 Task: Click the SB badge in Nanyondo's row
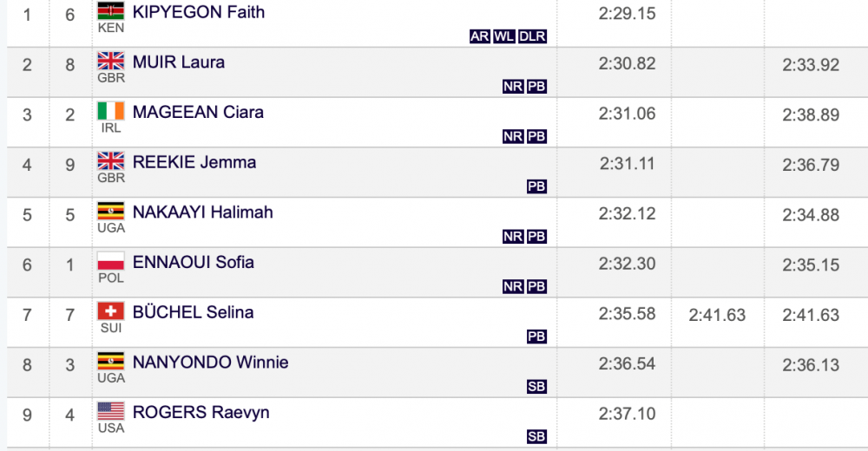(x=536, y=386)
